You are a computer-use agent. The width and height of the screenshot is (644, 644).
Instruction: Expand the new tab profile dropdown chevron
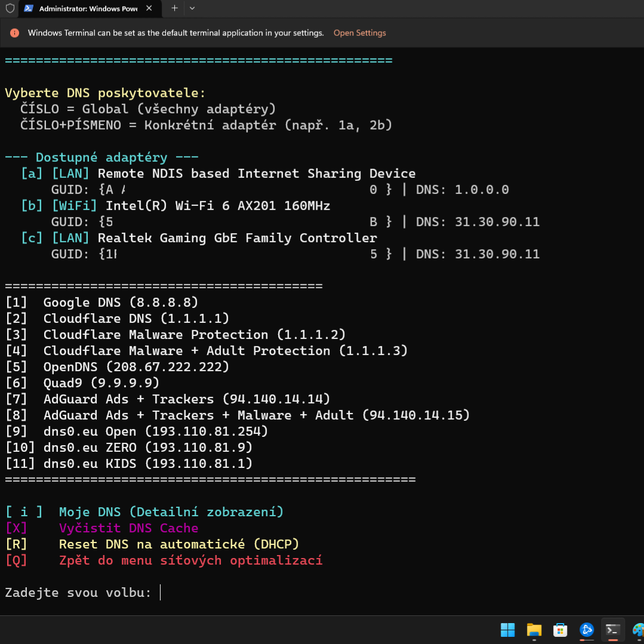(192, 8)
